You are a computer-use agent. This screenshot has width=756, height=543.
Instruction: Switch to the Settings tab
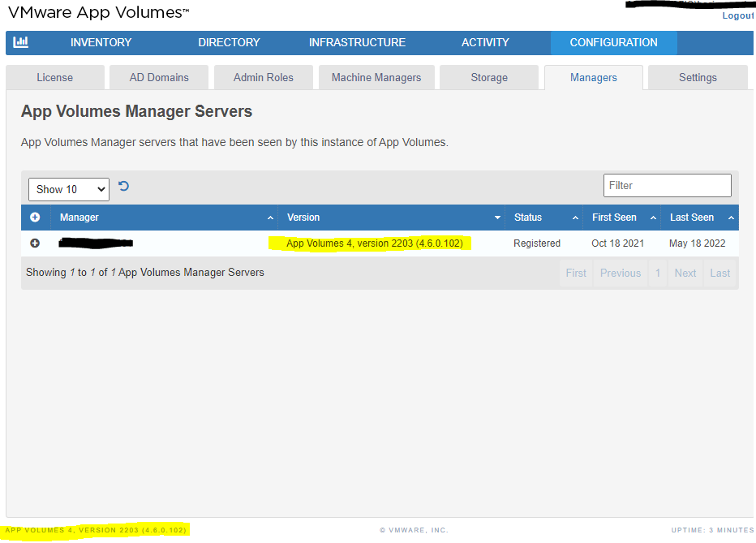click(x=698, y=78)
